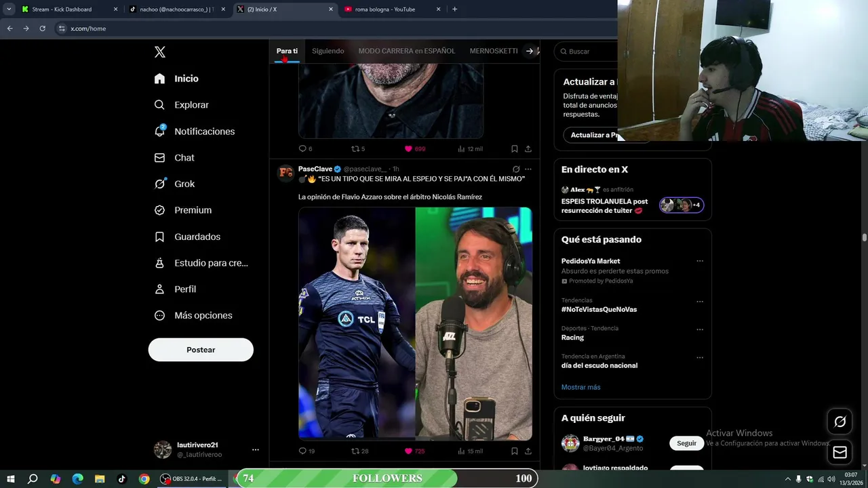868x488 pixels.
Task: Click the Buscar search field
Action: click(587, 52)
